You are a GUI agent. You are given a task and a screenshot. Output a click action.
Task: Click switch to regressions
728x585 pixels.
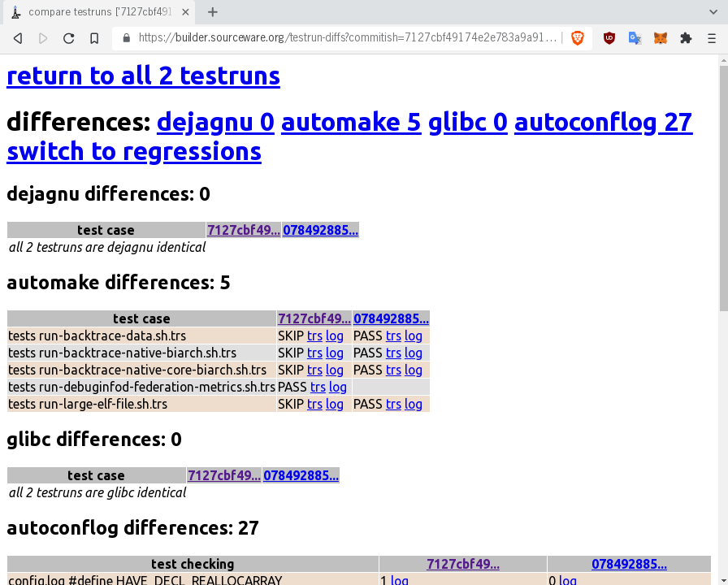pyautogui.click(x=133, y=151)
